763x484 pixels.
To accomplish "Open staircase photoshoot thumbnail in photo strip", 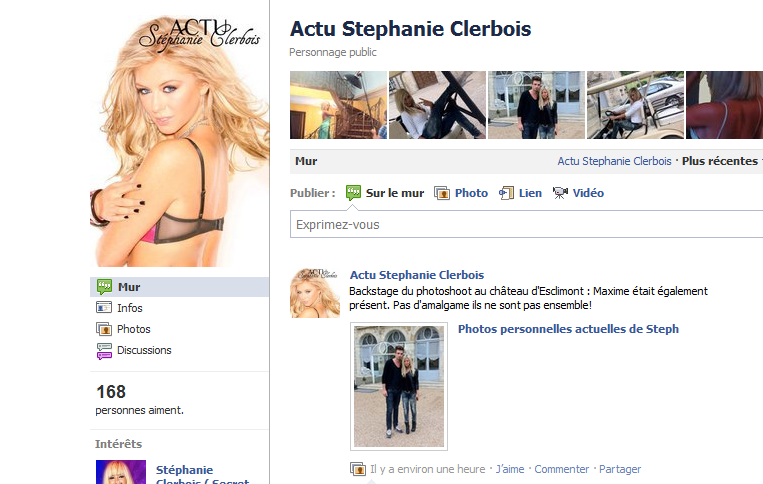I will (x=339, y=105).
